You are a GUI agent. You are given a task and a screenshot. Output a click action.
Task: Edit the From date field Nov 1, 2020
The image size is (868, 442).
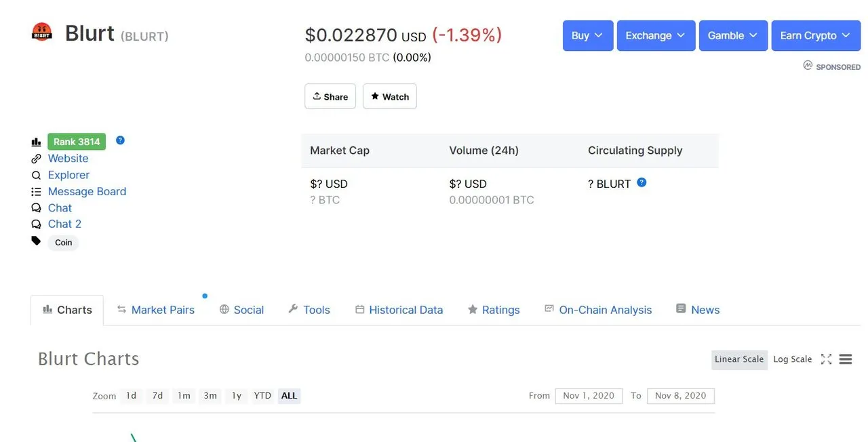pos(589,396)
